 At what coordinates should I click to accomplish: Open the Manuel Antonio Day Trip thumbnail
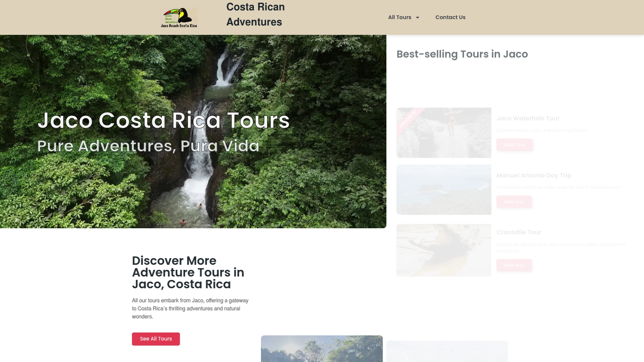tap(444, 190)
